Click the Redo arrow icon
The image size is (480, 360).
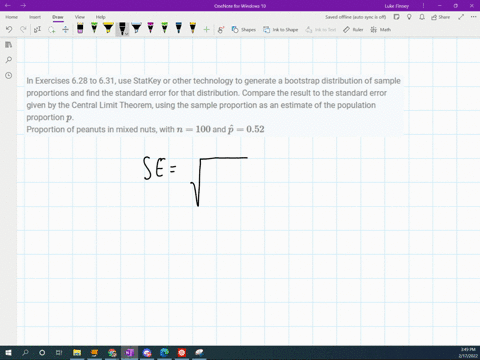point(23,30)
